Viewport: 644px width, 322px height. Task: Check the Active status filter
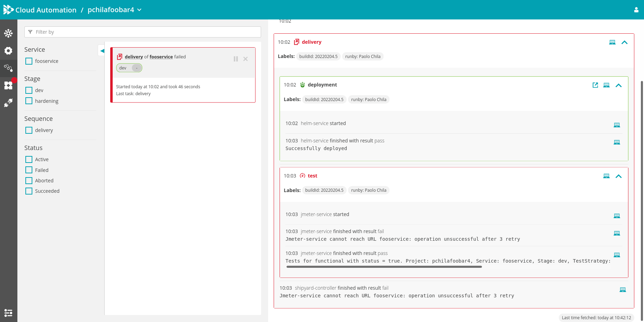tap(29, 159)
